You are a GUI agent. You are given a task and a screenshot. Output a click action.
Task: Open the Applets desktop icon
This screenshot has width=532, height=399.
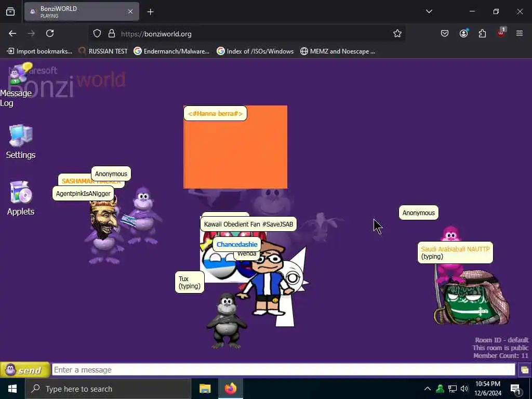pos(21,198)
